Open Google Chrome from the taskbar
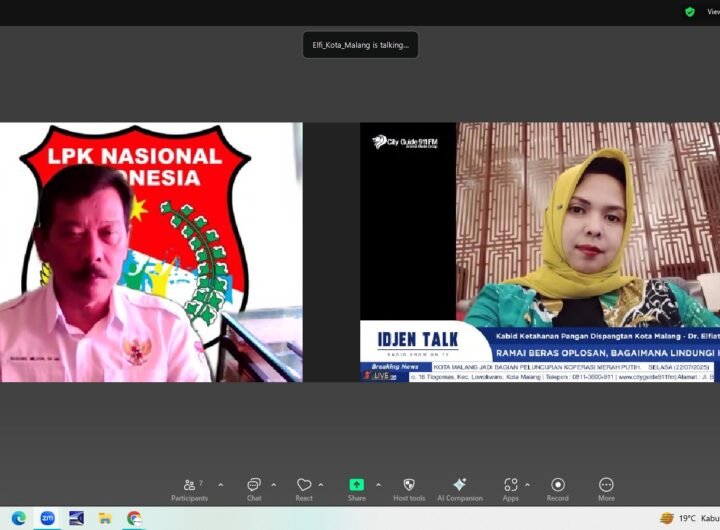720x530 pixels. (x=134, y=519)
